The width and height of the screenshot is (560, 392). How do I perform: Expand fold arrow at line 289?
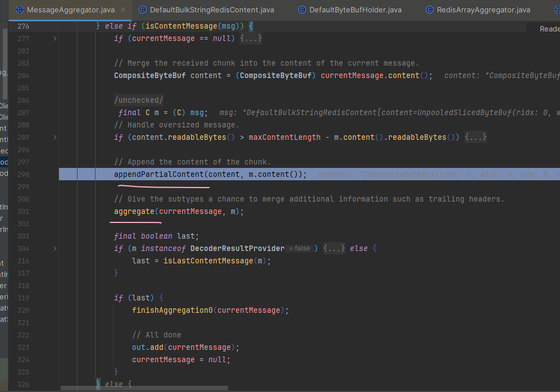[54, 137]
